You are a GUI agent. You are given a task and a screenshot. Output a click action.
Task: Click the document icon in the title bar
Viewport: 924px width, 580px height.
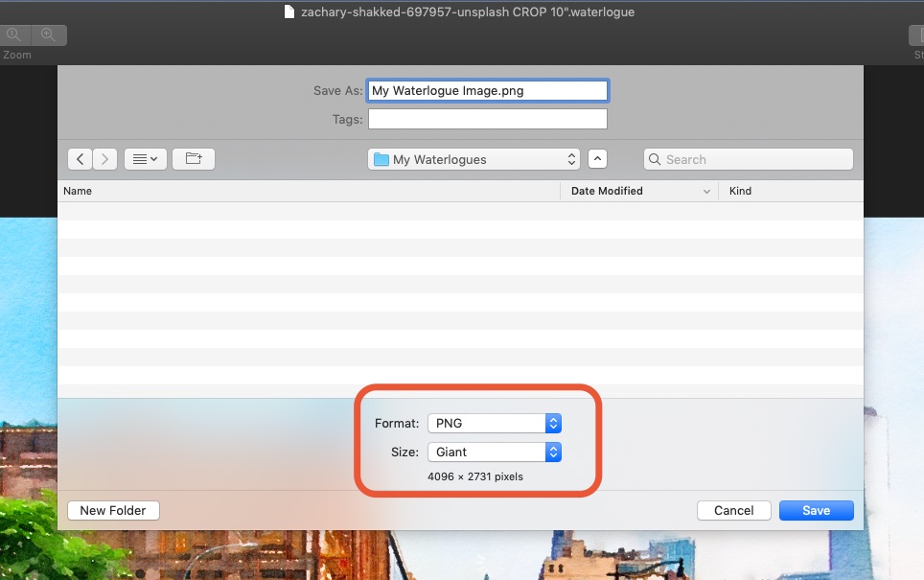tap(289, 12)
